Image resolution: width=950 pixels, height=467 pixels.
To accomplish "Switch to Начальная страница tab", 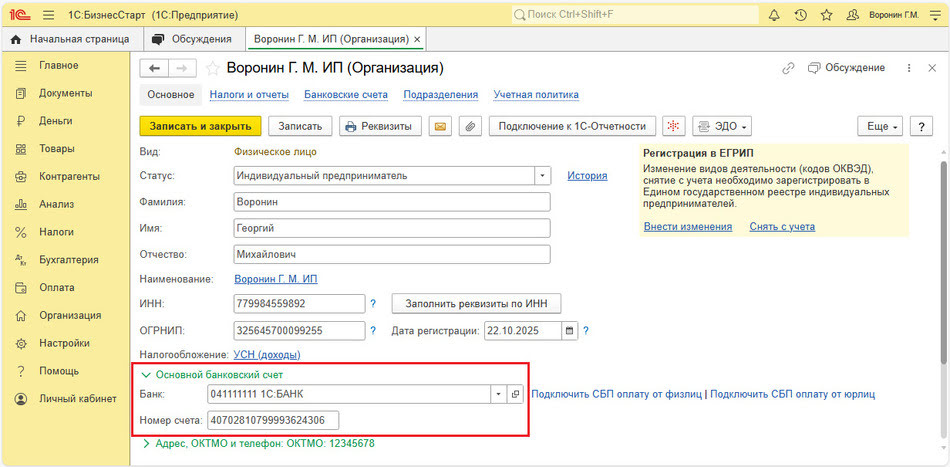I will (71, 39).
